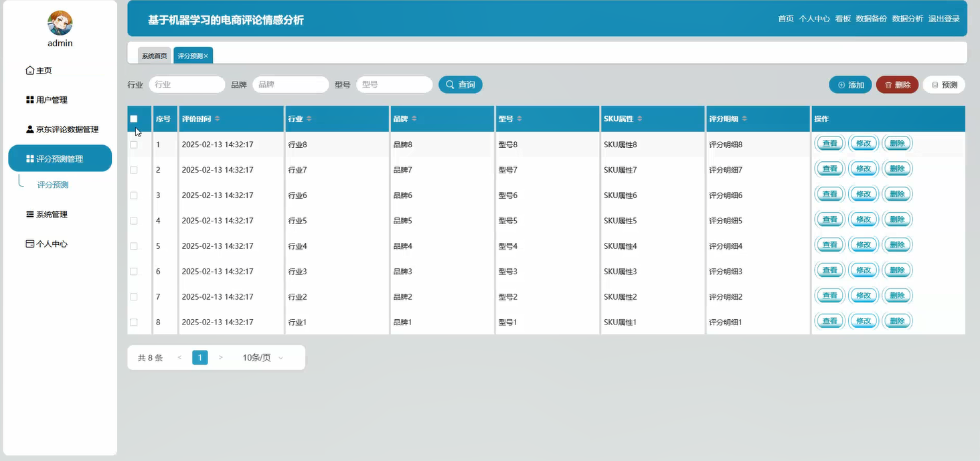
Task: Switch to the 系统首页 tab
Action: point(155,56)
